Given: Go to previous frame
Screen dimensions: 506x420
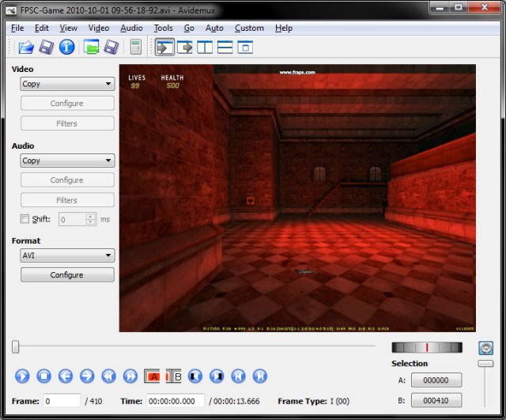Looking at the screenshot, I should 66,376.
